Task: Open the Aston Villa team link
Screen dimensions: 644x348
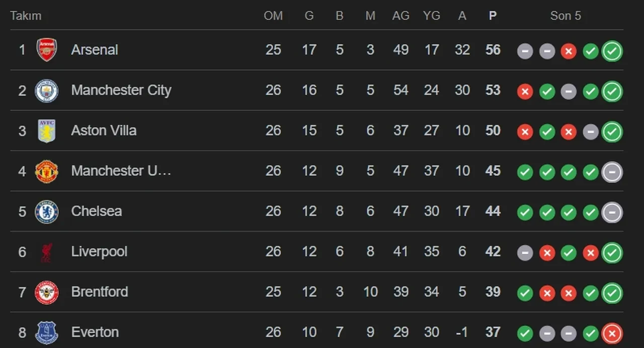Action: pyautogui.click(x=104, y=130)
